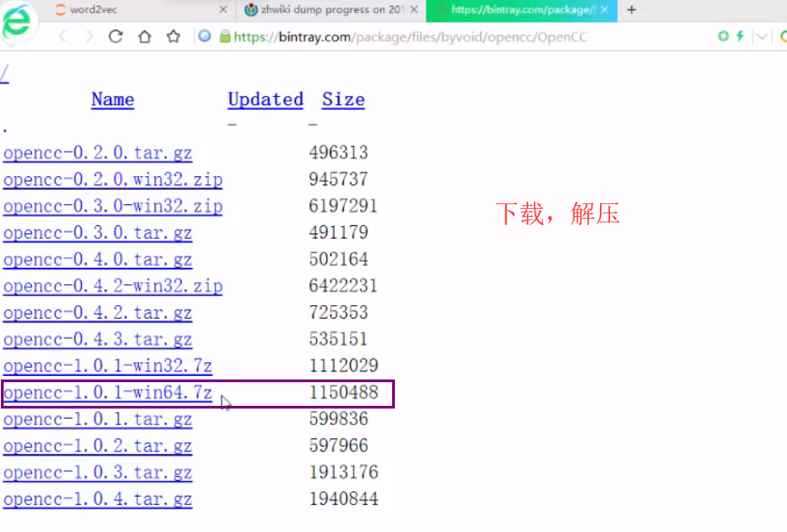The width and height of the screenshot is (787, 532).
Task: Download opencc-0.4.0.tar.gz
Action: click(97, 259)
